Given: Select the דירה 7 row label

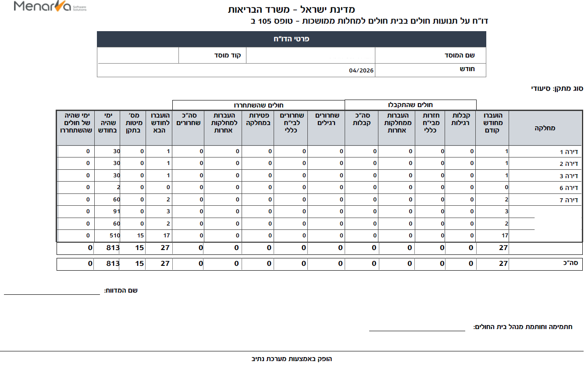Looking at the screenshot, I should (x=570, y=200).
